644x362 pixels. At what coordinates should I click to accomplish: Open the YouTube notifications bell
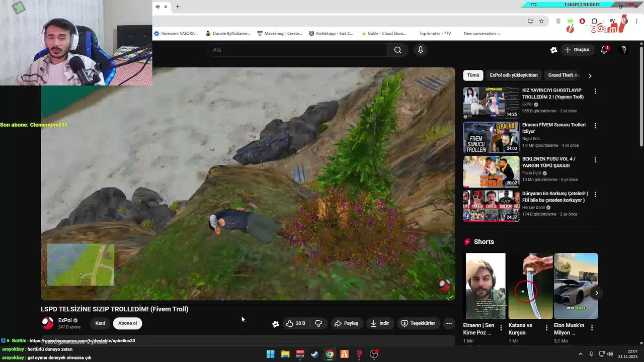(604, 50)
